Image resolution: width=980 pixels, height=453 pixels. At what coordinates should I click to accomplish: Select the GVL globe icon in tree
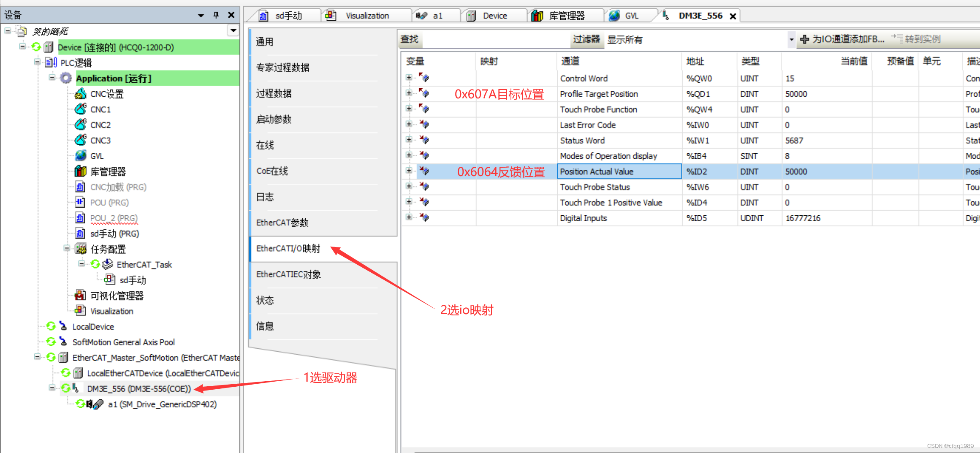tap(80, 155)
